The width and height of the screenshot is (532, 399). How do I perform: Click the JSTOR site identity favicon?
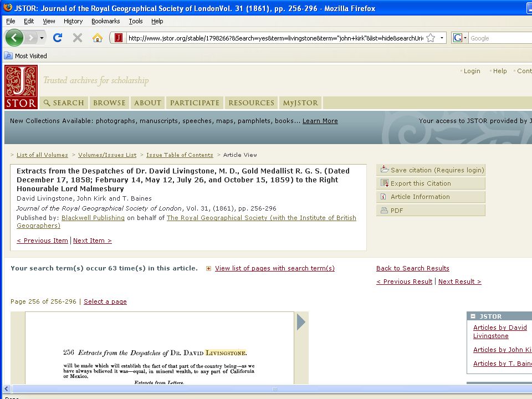click(119, 38)
